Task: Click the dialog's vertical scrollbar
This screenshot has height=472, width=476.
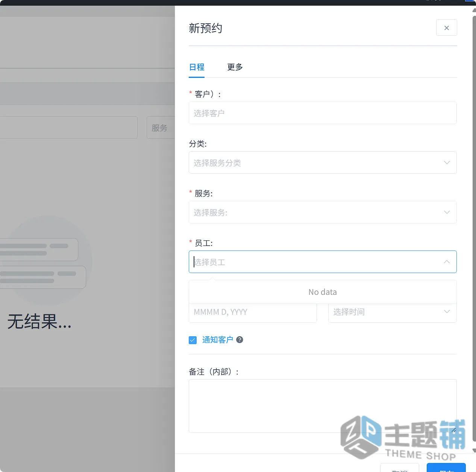Action: click(474, 229)
